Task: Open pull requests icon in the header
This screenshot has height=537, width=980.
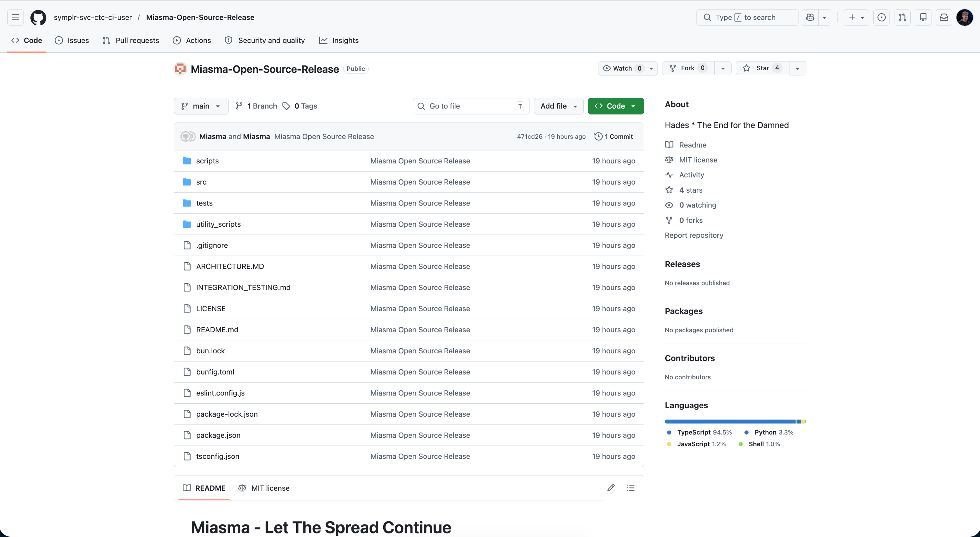Action: click(x=902, y=18)
